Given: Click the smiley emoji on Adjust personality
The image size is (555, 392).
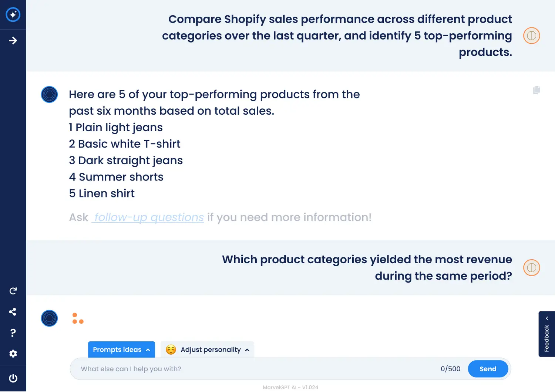Looking at the screenshot, I should pos(171,349).
